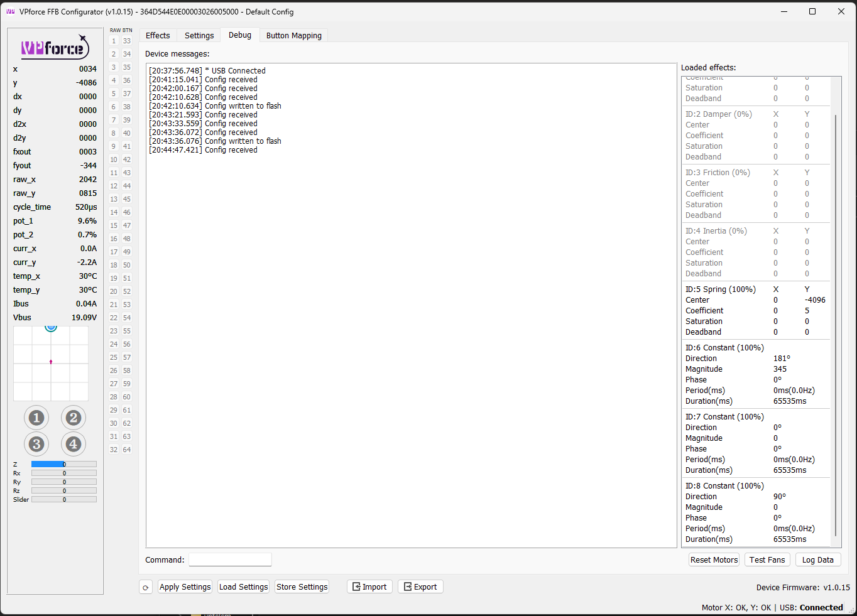Go to the Button Mapping tab
This screenshot has width=857, height=616.
pos(294,36)
